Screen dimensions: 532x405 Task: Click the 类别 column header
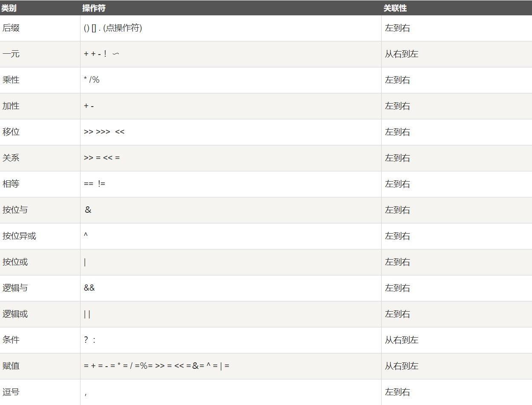pos(9,8)
